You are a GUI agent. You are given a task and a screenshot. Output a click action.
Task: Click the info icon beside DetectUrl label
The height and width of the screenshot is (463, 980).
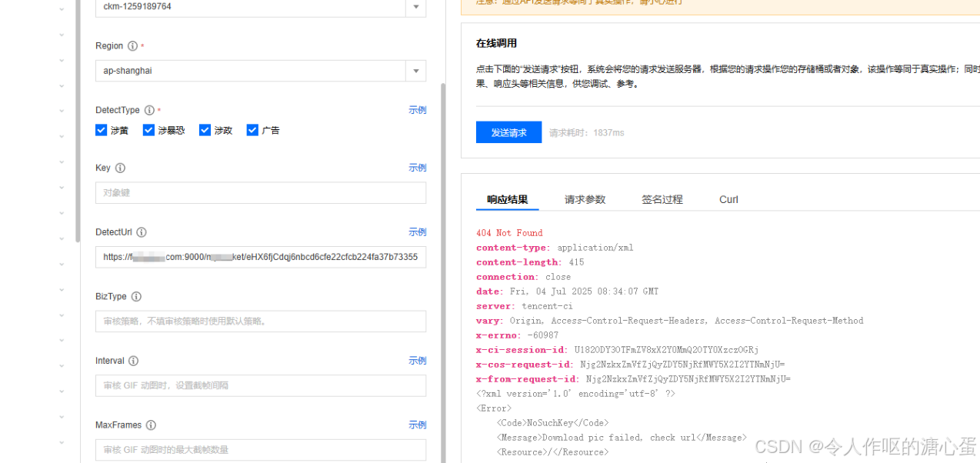(142, 232)
